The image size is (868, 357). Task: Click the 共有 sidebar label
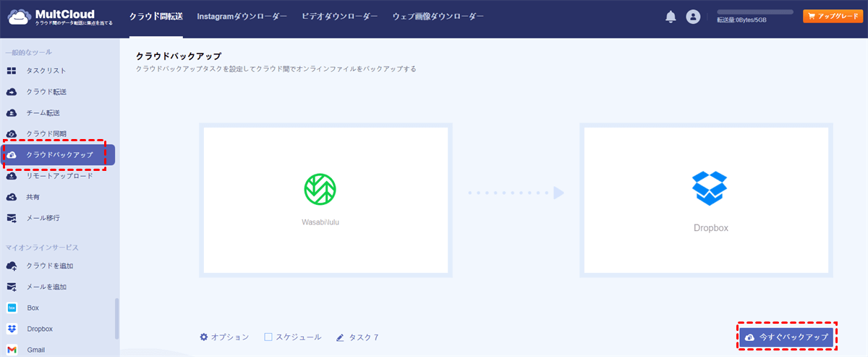coord(35,197)
